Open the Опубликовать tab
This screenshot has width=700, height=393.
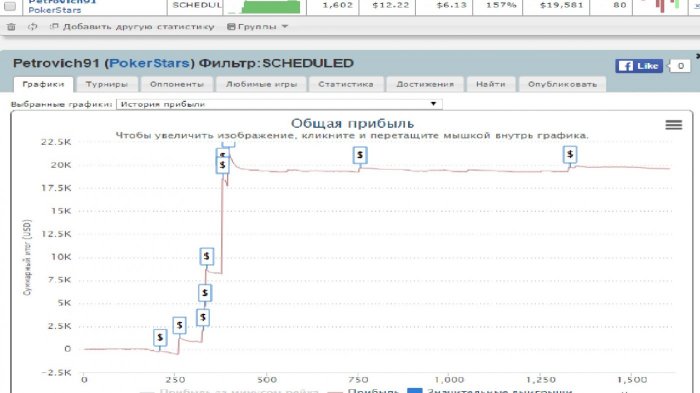[562, 84]
